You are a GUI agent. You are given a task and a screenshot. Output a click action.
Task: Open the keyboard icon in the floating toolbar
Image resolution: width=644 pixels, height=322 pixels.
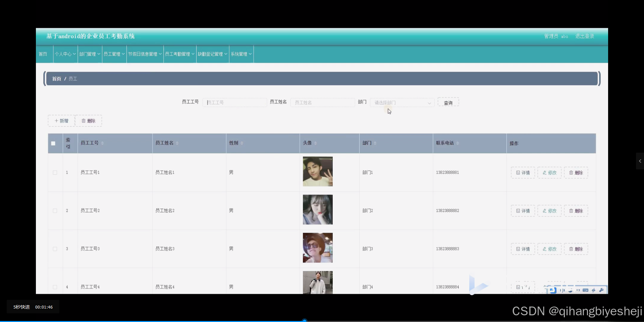click(585, 290)
